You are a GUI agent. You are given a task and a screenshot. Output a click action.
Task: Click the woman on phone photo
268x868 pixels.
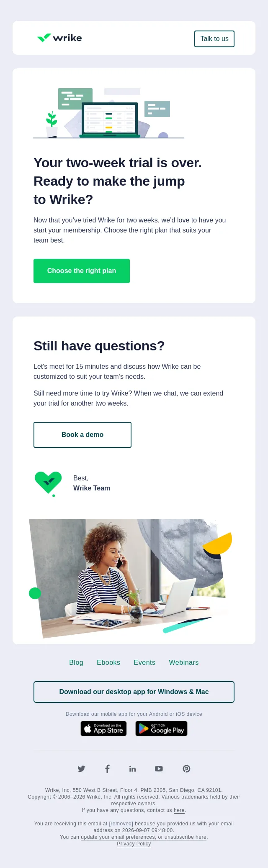[x=131, y=578]
